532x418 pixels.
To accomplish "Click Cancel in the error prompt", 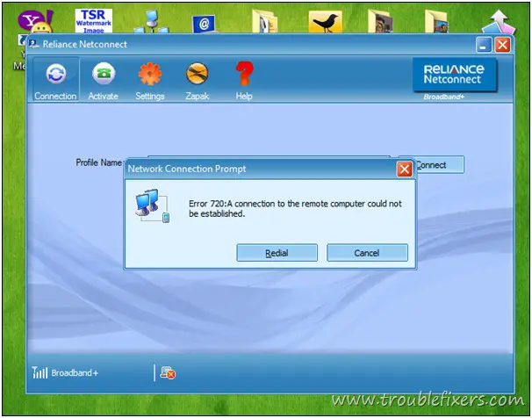I will tap(367, 253).
